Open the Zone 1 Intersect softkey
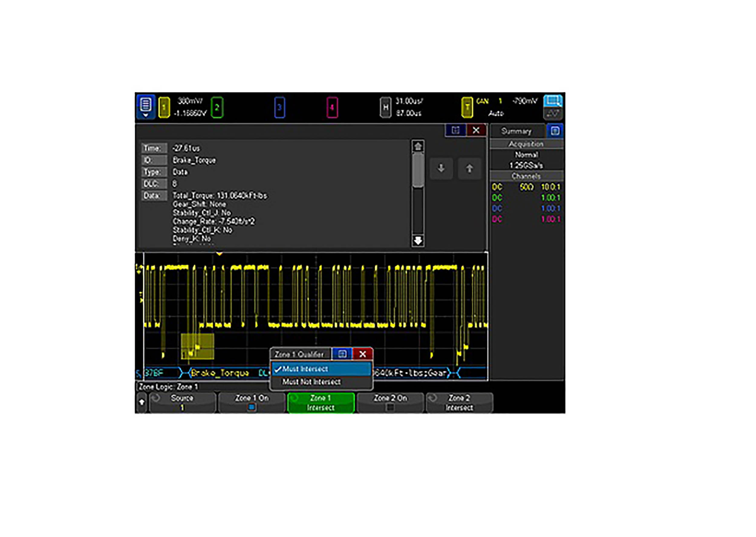The height and width of the screenshot is (537, 756). (x=321, y=403)
